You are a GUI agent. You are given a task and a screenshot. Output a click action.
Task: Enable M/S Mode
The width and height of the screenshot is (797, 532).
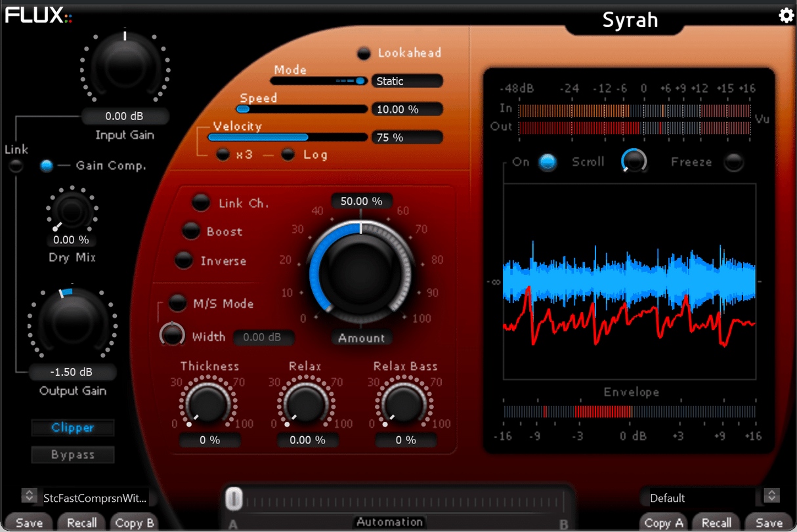pos(176,303)
